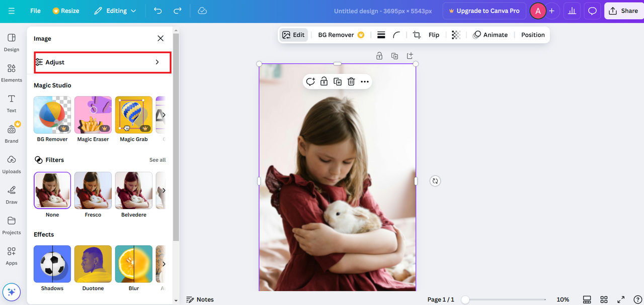Open the Uploads sidebar tab
Screen dimensions: 644x305
(x=12, y=165)
